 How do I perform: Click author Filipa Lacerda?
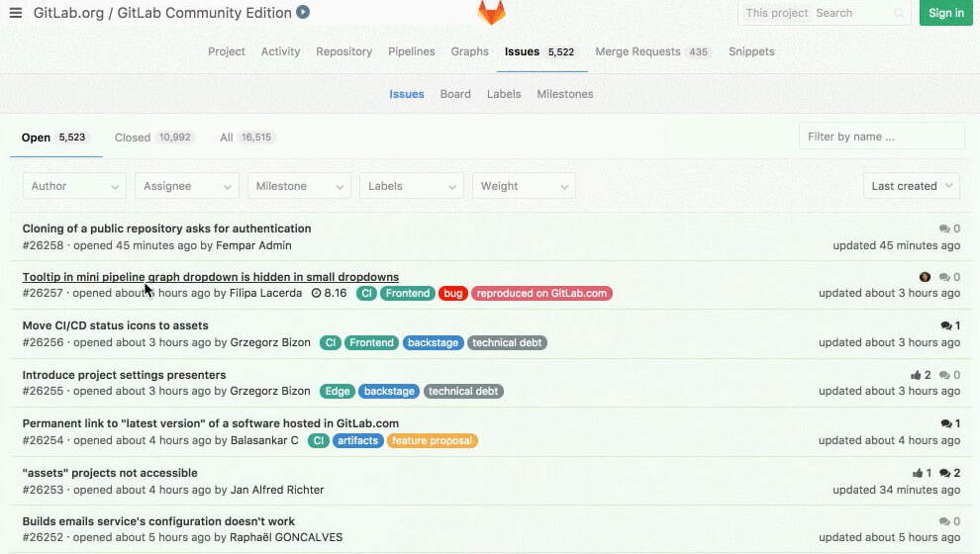click(265, 293)
